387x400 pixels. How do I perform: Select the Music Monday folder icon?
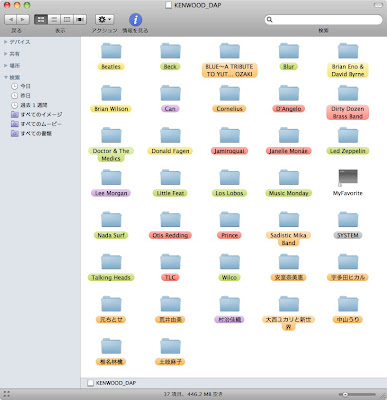[289, 177]
